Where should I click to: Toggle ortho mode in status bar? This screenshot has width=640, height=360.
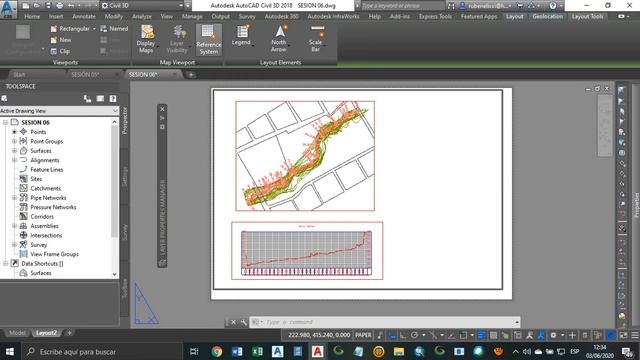[x=403, y=335]
